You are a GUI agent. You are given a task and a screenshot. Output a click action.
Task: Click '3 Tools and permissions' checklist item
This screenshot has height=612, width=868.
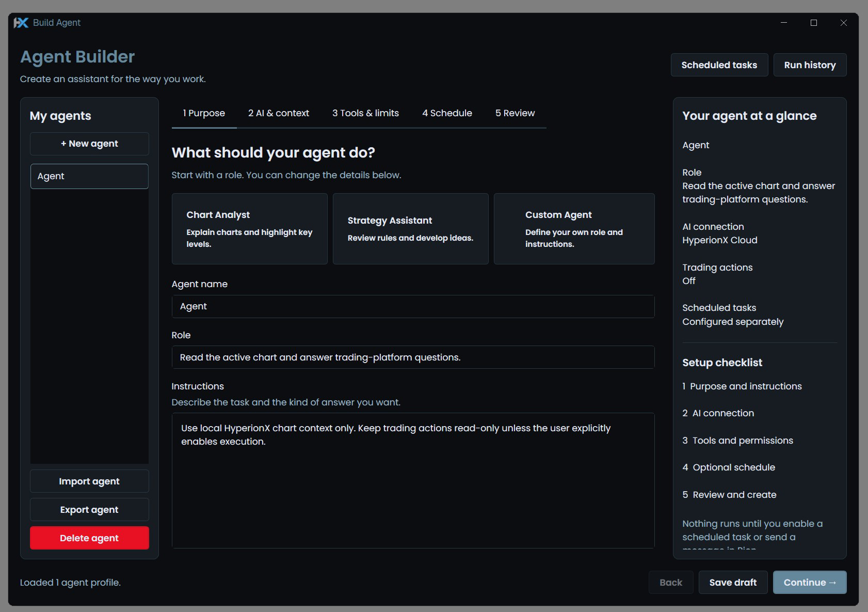pos(737,441)
